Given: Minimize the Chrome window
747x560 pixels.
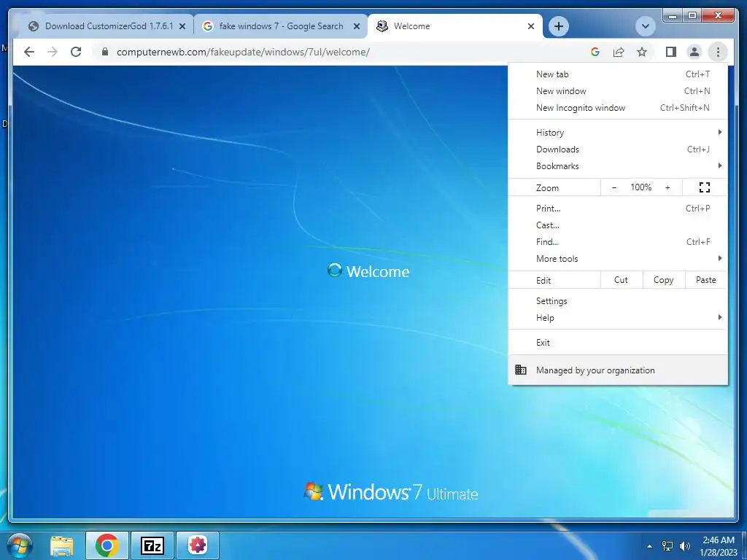Looking at the screenshot, I should pyautogui.click(x=673, y=16).
